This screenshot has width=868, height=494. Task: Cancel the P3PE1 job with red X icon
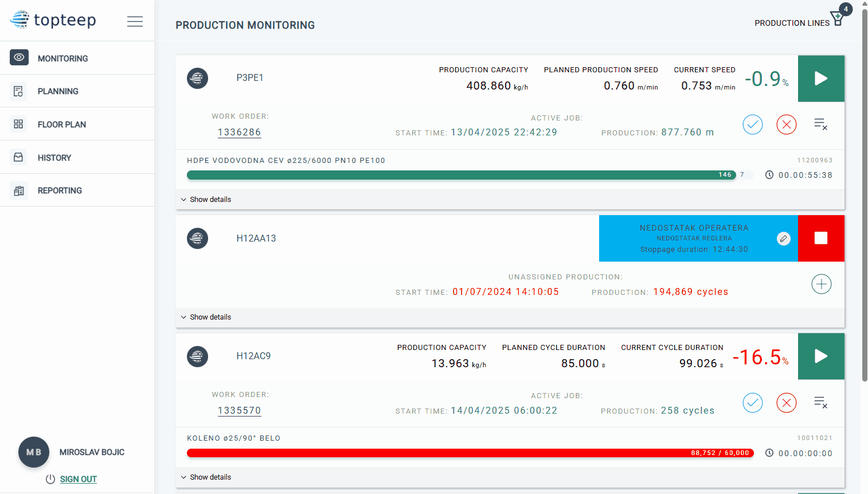click(786, 125)
